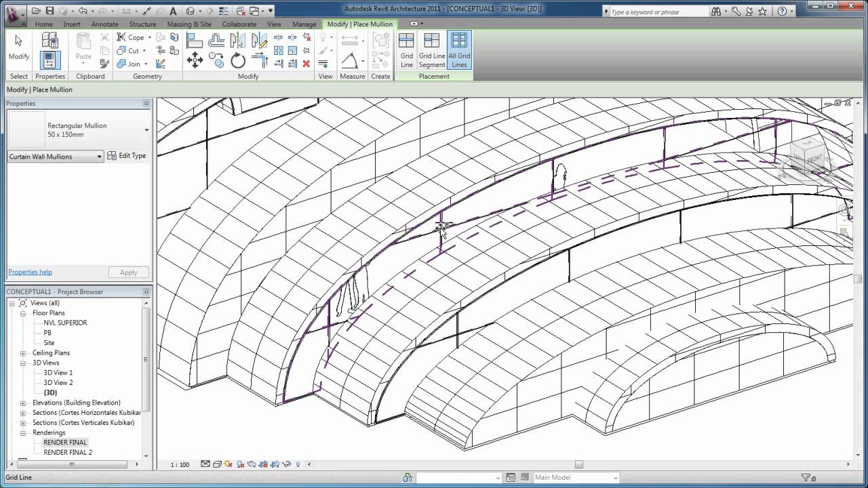868x488 pixels.
Task: Open the Massing & Site tab
Action: click(189, 24)
